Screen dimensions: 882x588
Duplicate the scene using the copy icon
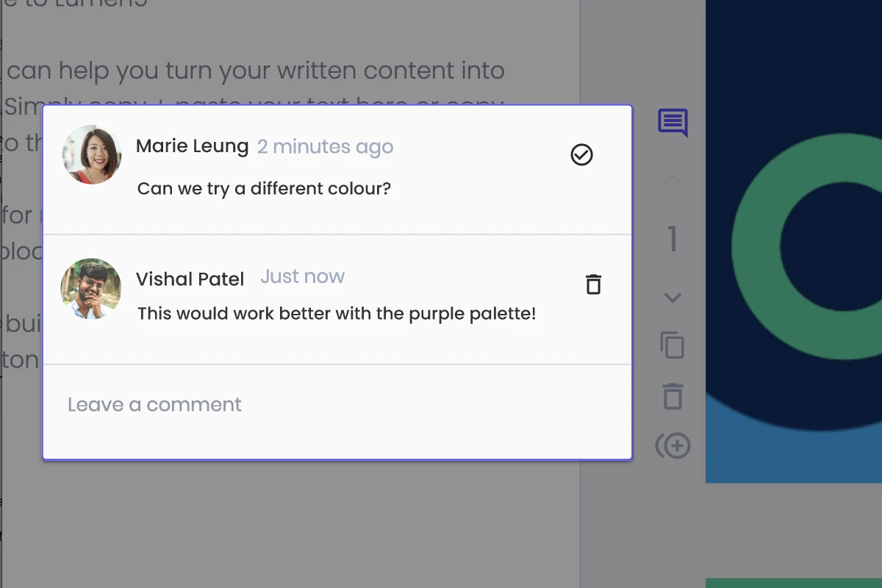coord(673,345)
